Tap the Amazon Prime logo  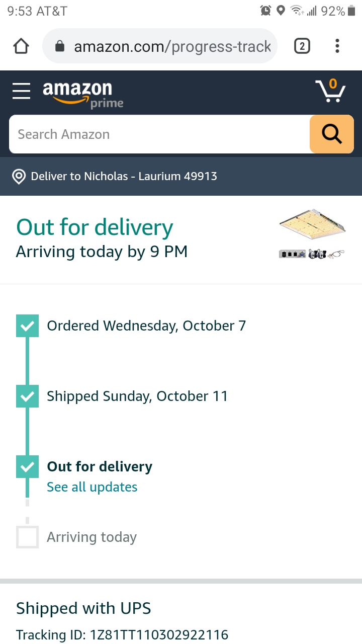(80, 94)
